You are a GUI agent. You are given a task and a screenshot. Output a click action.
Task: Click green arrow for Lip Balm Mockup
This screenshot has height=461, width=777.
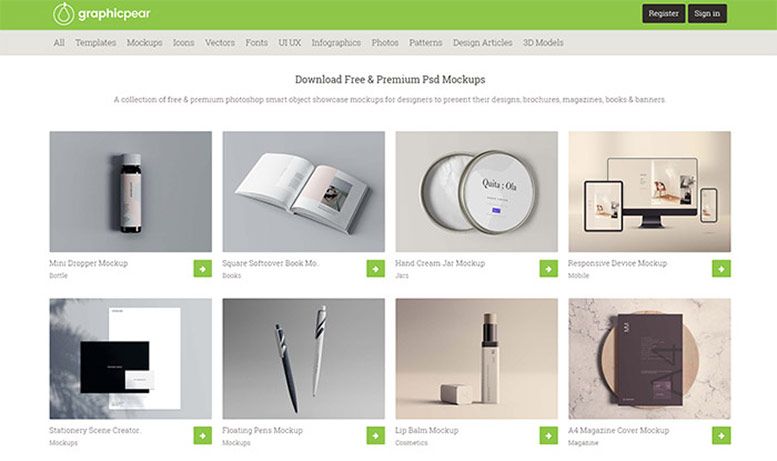coord(549,436)
